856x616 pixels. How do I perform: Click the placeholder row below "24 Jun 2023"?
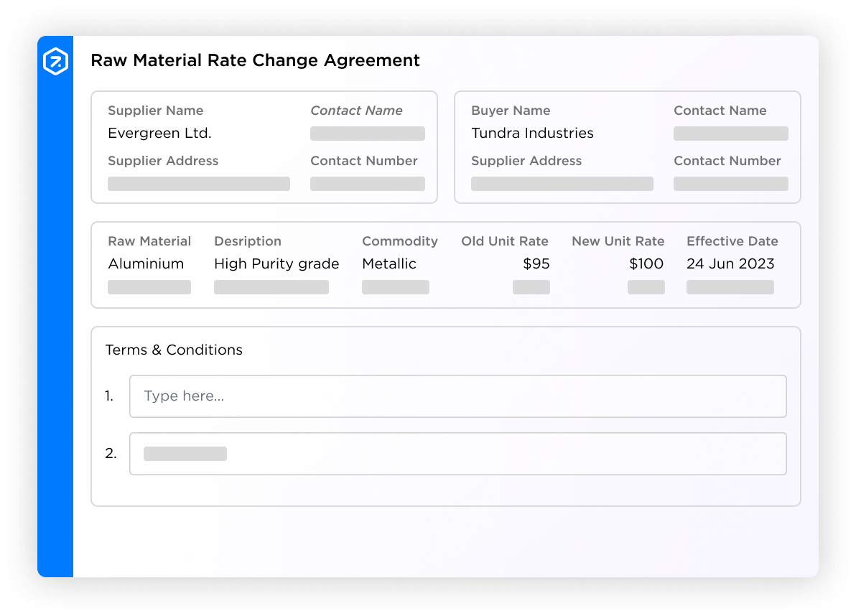tap(730, 287)
